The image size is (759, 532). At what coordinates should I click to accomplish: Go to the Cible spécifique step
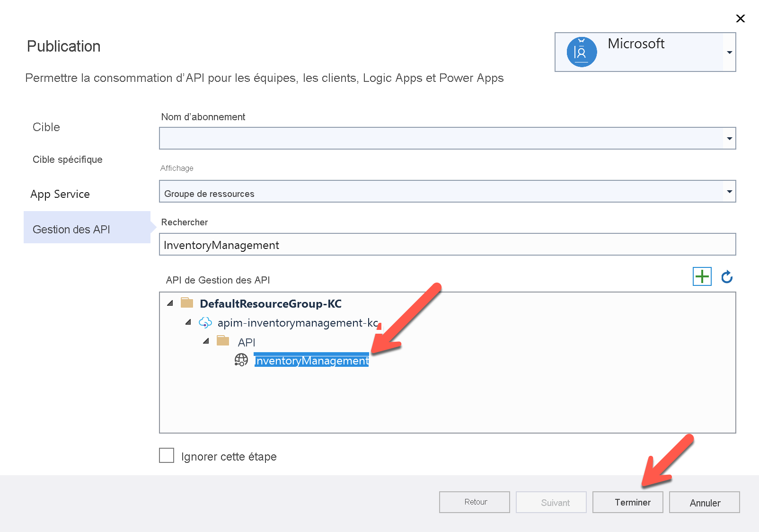(x=68, y=160)
